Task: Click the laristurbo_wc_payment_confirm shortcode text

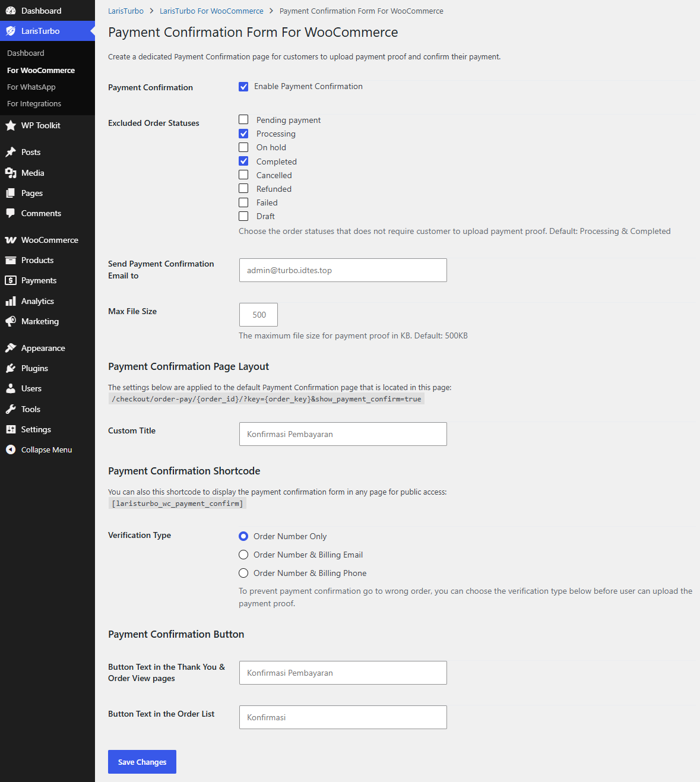Action: 178,504
